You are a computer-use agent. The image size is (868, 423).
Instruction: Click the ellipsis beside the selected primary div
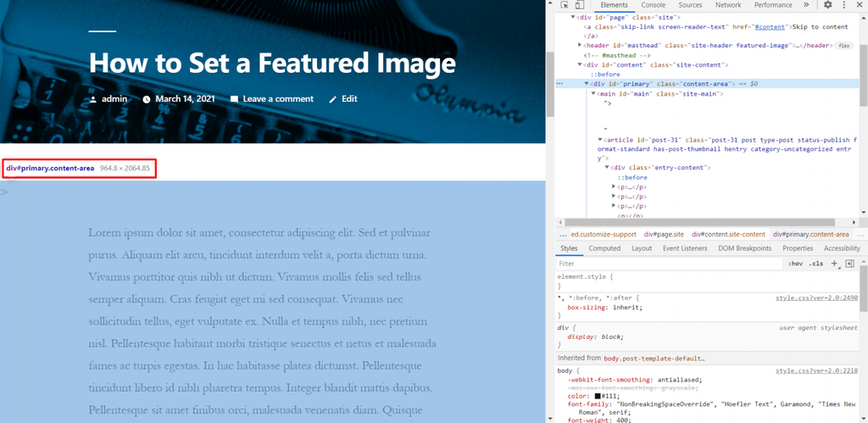pyautogui.click(x=559, y=84)
